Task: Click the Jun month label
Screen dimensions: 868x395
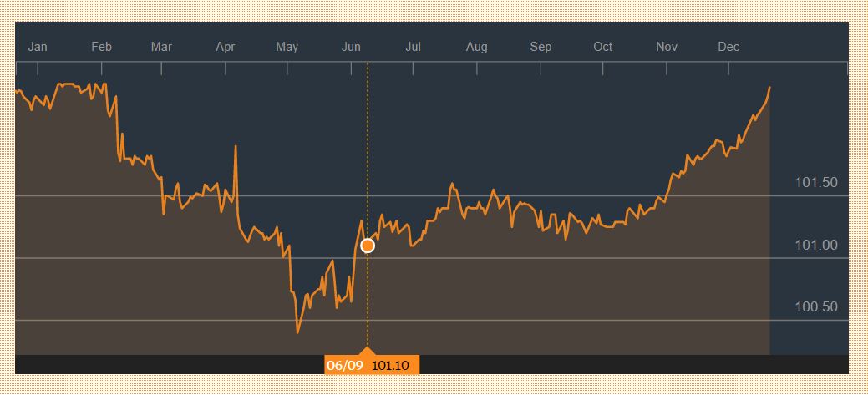Action: 351,47
